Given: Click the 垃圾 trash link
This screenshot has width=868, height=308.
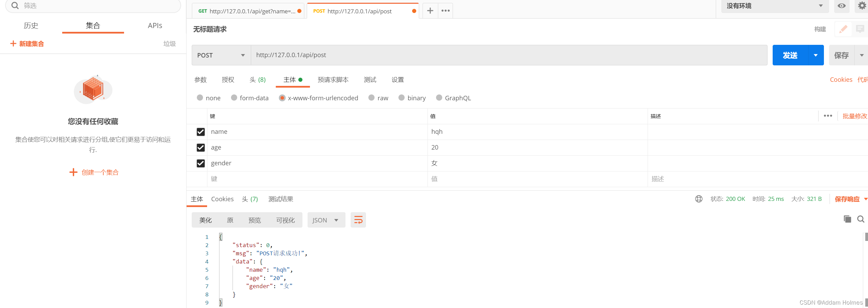Looking at the screenshot, I should pos(169,43).
